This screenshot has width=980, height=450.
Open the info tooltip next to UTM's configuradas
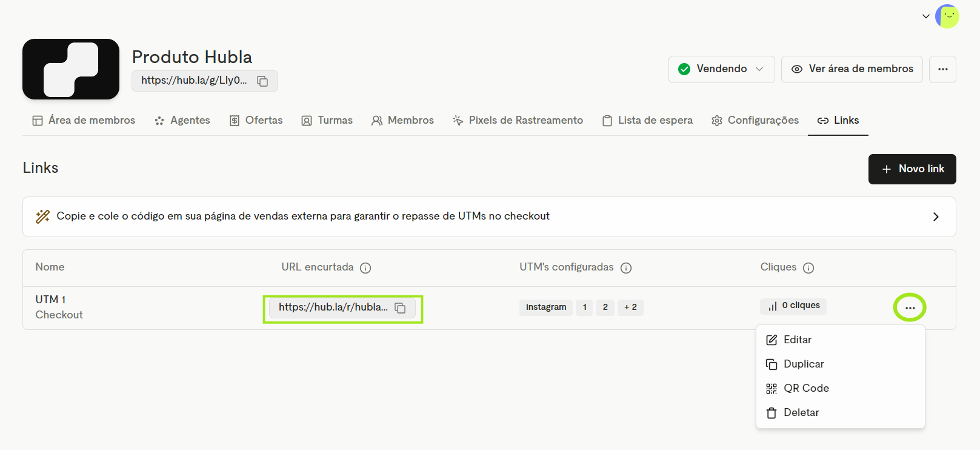point(626,268)
